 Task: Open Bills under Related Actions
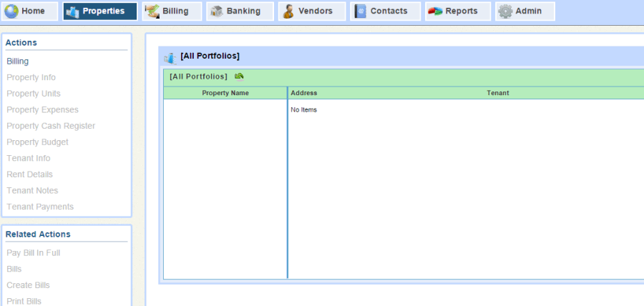pyautogui.click(x=14, y=269)
